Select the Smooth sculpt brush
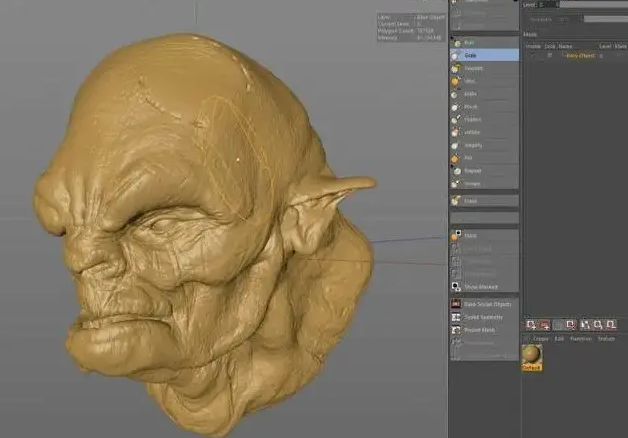This screenshot has width=628, height=438. coord(484,68)
